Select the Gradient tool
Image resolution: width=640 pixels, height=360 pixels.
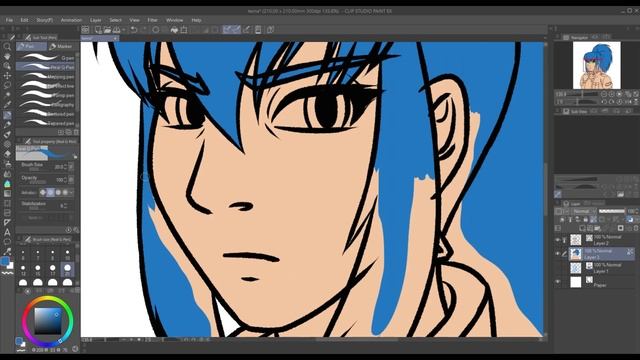click(x=7, y=193)
